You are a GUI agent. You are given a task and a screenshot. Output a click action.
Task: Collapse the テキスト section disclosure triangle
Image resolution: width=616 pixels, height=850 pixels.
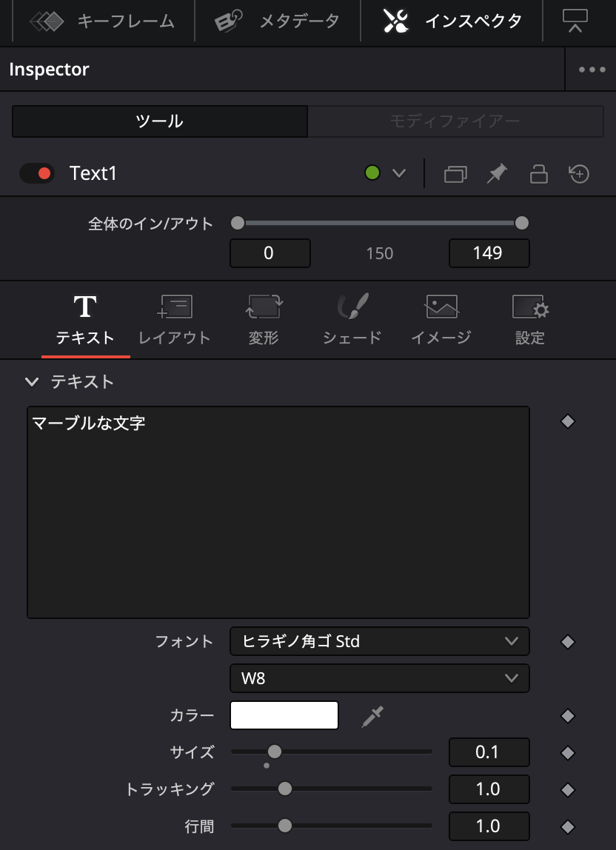click(x=32, y=382)
